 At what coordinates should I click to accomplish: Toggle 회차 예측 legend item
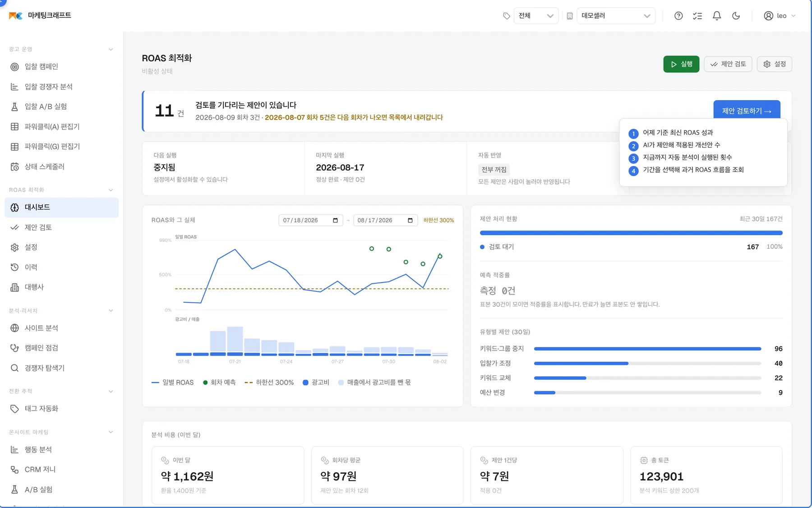(219, 383)
